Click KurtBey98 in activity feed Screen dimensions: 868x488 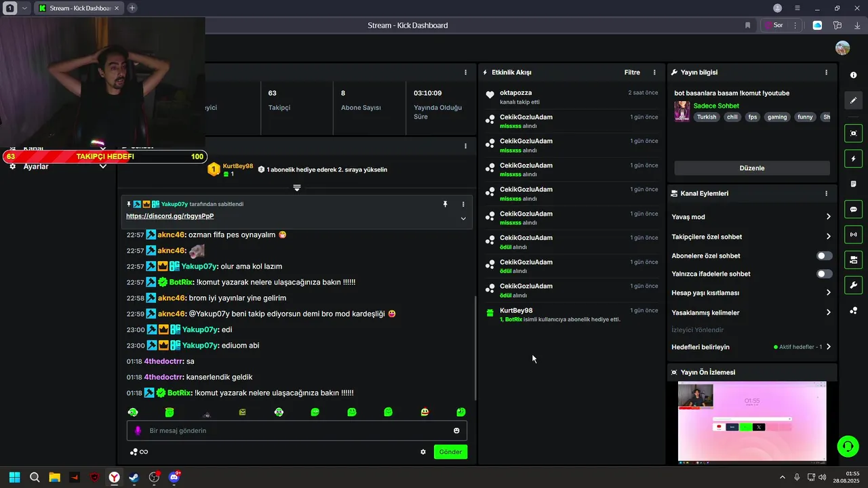click(516, 310)
